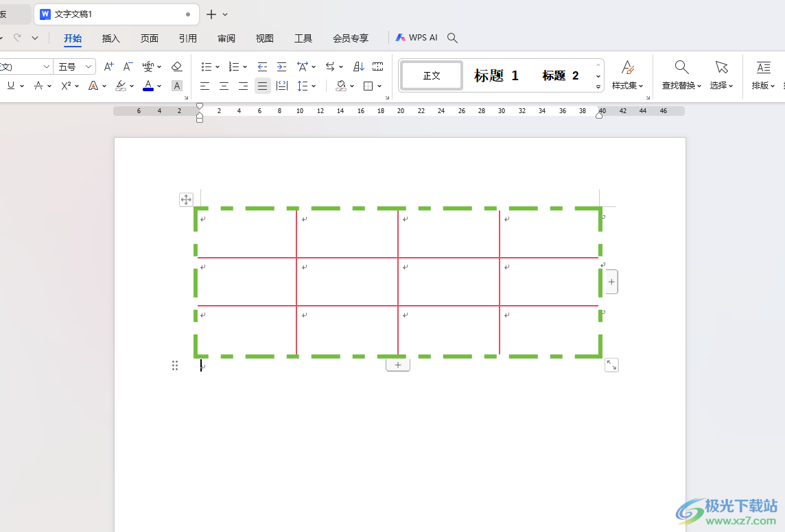Image resolution: width=785 pixels, height=532 pixels.
Task: Click the table move handle
Action: (x=186, y=199)
